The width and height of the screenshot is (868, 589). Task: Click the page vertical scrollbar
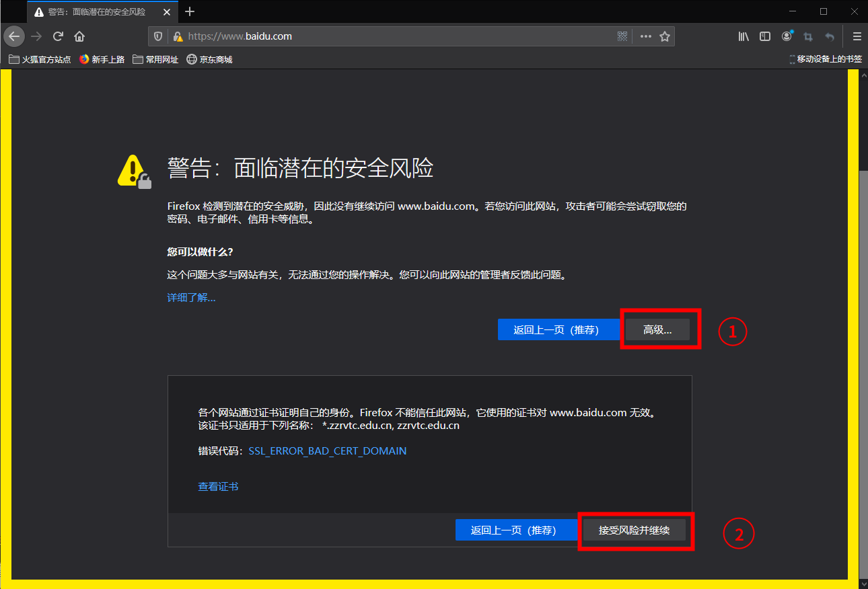[863, 336]
